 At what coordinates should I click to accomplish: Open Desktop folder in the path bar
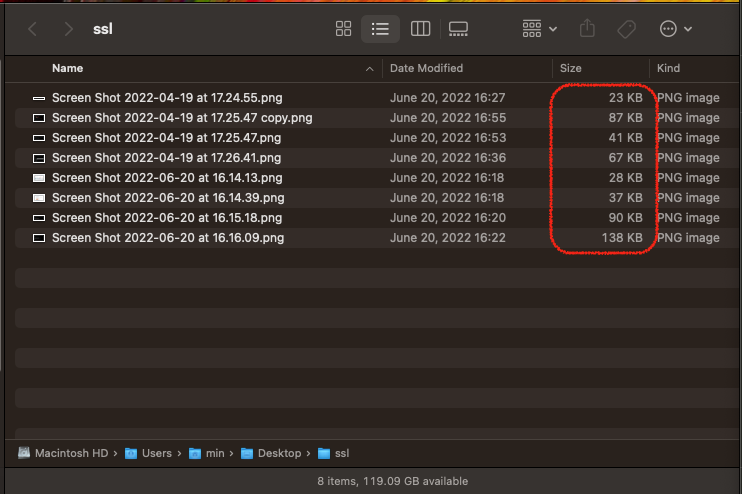271,453
